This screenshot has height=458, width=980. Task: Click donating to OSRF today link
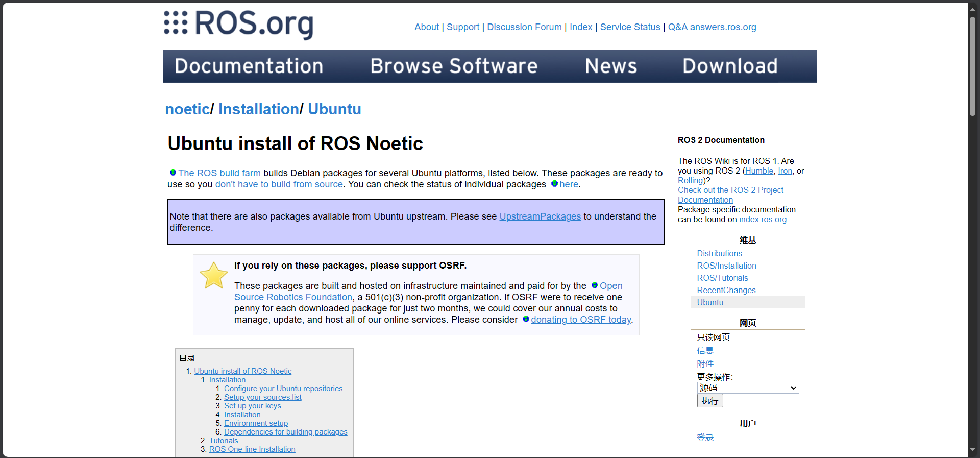point(581,320)
